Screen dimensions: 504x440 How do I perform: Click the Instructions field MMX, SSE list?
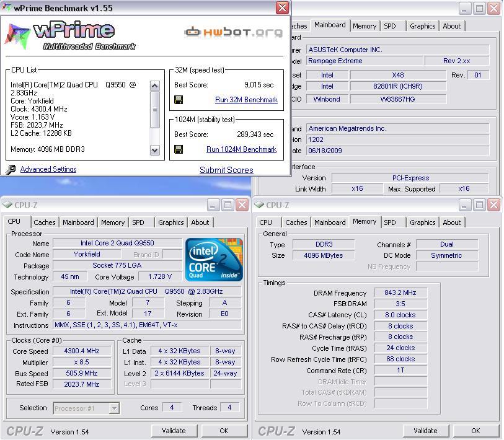tap(147, 325)
